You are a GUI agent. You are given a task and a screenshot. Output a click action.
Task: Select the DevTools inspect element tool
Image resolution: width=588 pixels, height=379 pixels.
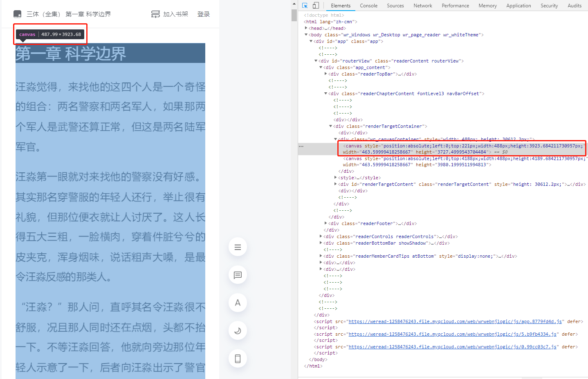click(305, 5)
